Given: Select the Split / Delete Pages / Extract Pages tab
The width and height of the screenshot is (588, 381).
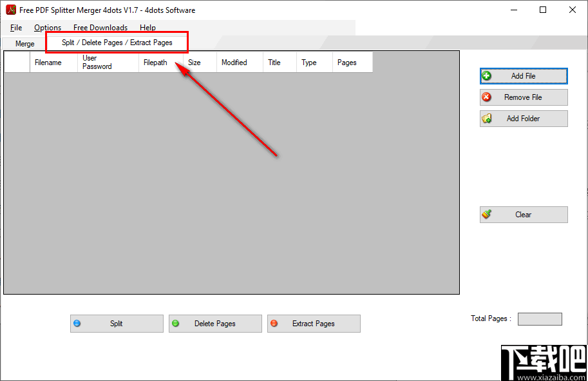Looking at the screenshot, I should pyautogui.click(x=117, y=41).
